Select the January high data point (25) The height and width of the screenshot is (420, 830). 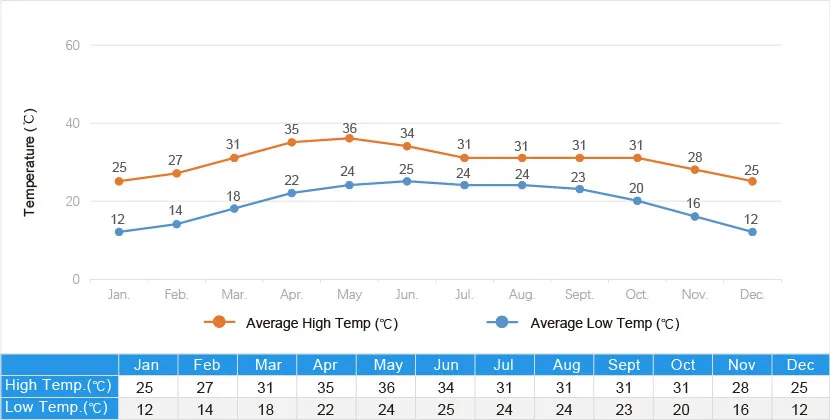point(119,181)
